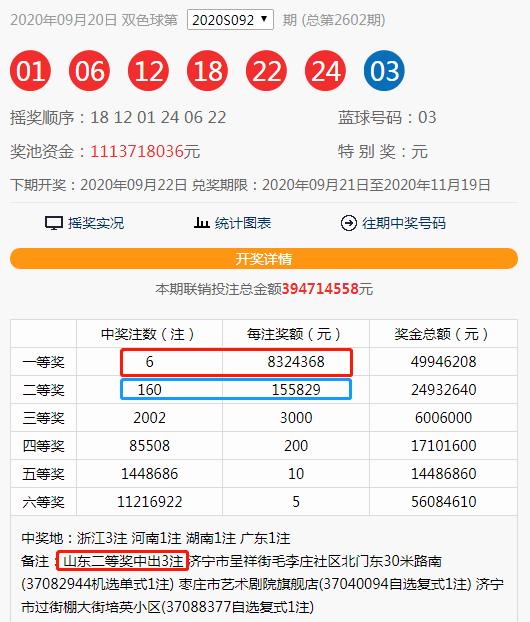The height and width of the screenshot is (622, 530).
Task: Click the bar chart icon for 统计图表
Action: [x=202, y=223]
